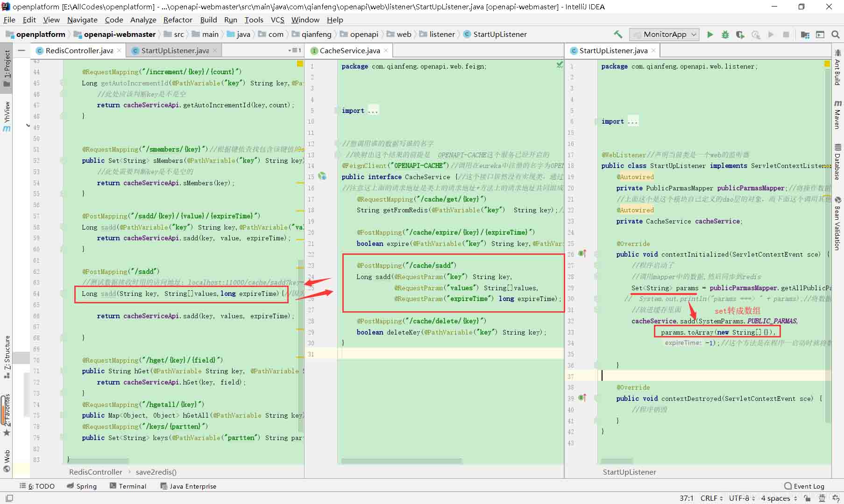Image resolution: width=844 pixels, height=504 pixels.
Task: Run with coverage shield icon
Action: click(740, 35)
